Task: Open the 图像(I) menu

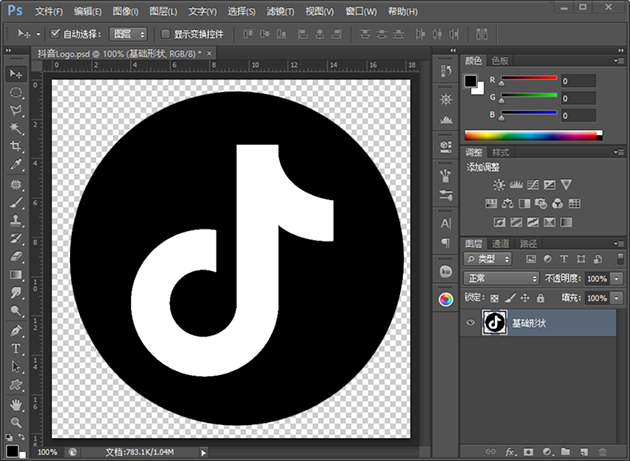Action: 125,12
